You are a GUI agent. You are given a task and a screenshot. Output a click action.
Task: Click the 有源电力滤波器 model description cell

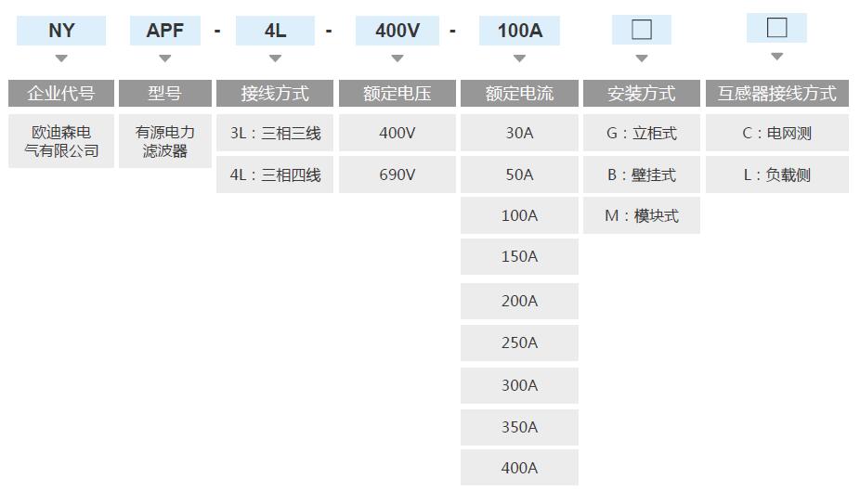click(x=165, y=141)
